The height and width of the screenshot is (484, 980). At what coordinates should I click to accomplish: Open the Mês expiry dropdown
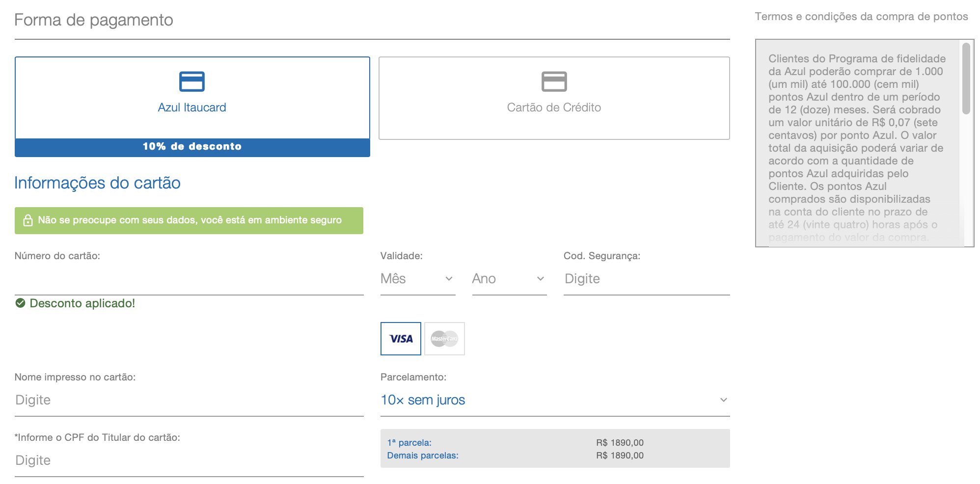pos(418,279)
